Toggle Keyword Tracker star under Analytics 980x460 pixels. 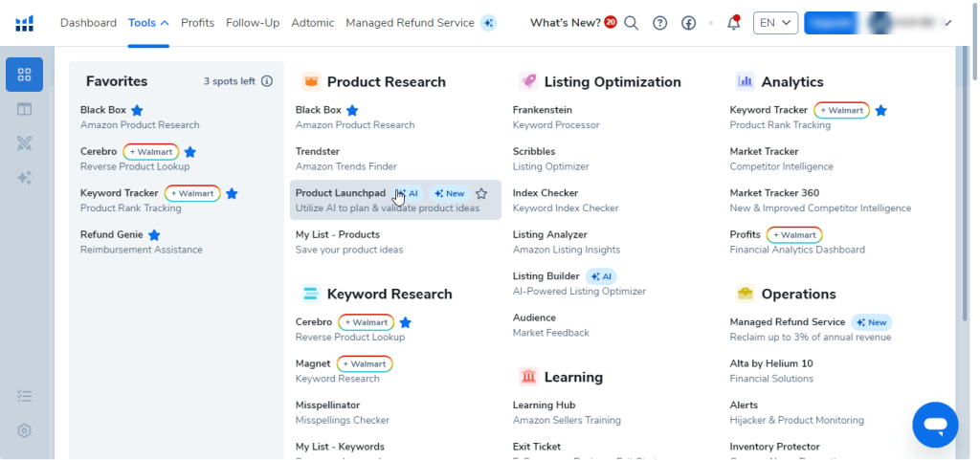[880, 111]
